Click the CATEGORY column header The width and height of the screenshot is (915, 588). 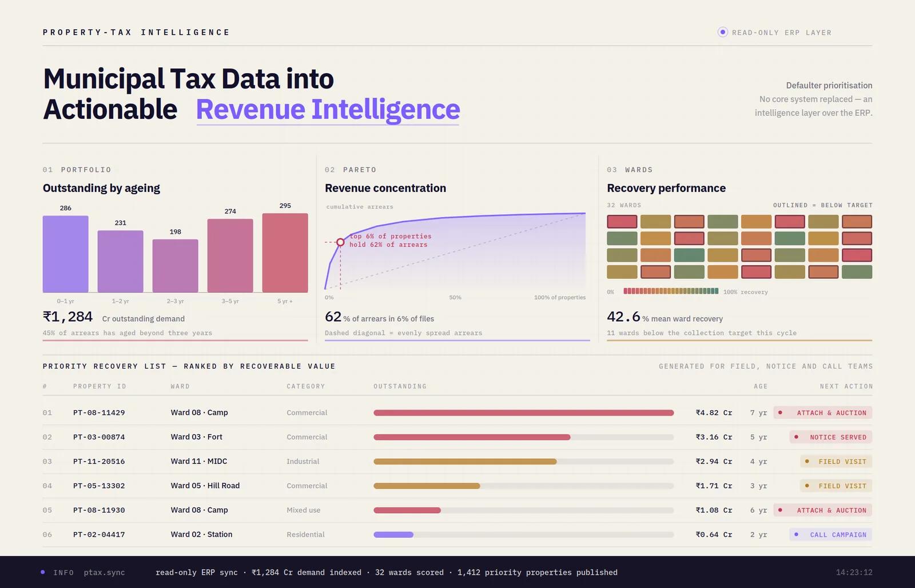click(x=306, y=387)
